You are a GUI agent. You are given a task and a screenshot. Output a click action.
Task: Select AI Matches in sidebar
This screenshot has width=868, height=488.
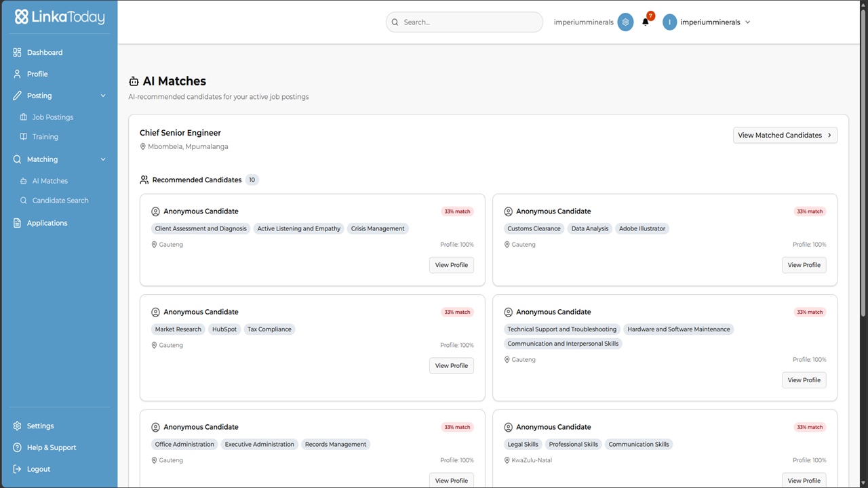pyautogui.click(x=50, y=181)
